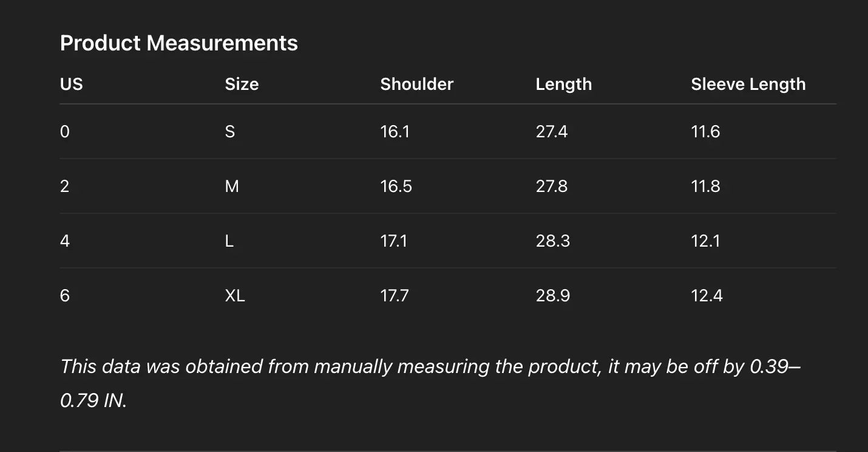Click the 12.1 sleeve length value
This screenshot has height=452, width=868.
705,241
